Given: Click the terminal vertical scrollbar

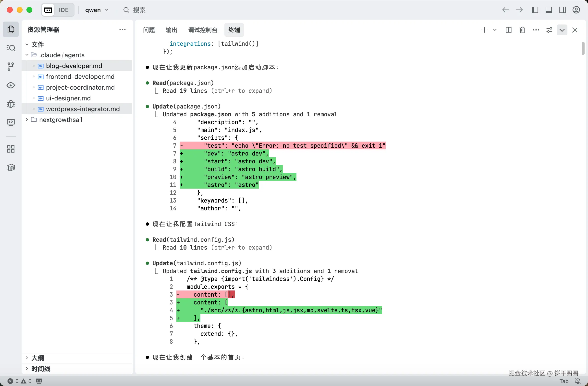Looking at the screenshot, I should [x=583, y=48].
